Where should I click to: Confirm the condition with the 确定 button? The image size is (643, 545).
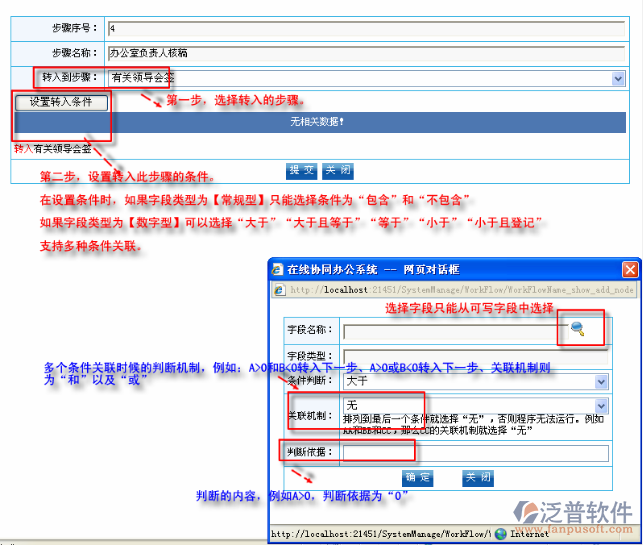417,478
